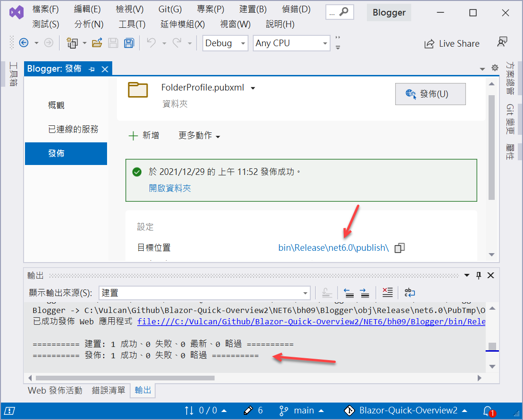
Task: Open the 建置(B) menu
Action: point(253,9)
